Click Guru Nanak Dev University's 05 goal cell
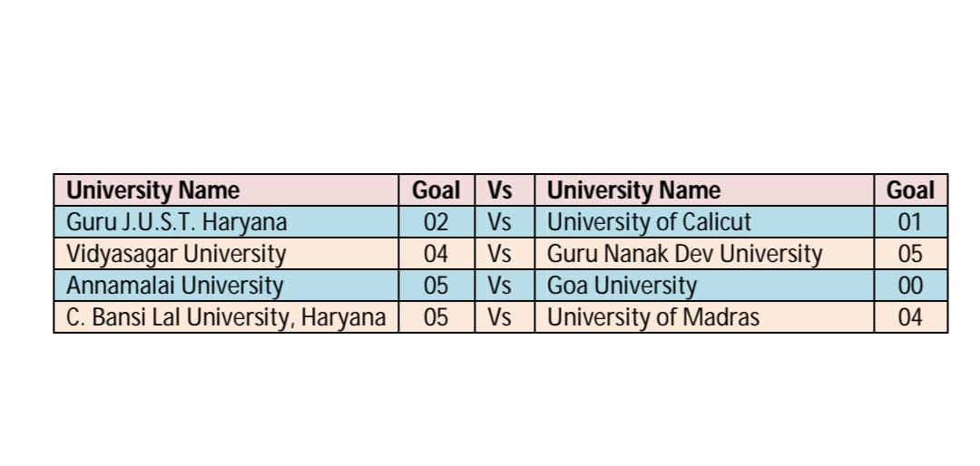Image resolution: width=980 pixels, height=466 pixels. (911, 254)
